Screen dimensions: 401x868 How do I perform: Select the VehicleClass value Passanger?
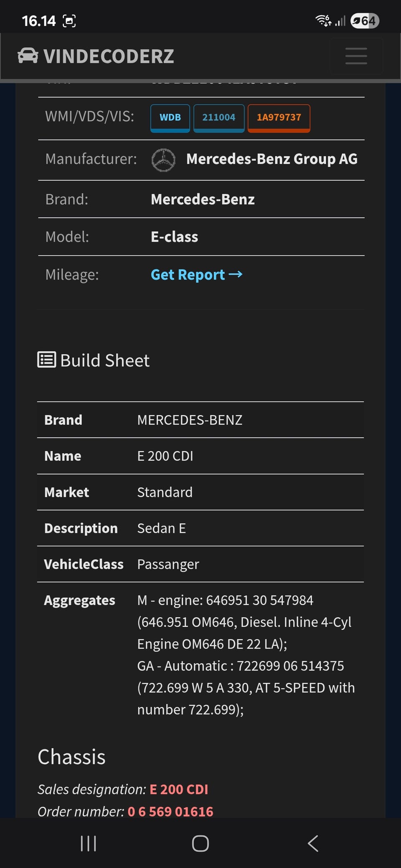pos(168,565)
